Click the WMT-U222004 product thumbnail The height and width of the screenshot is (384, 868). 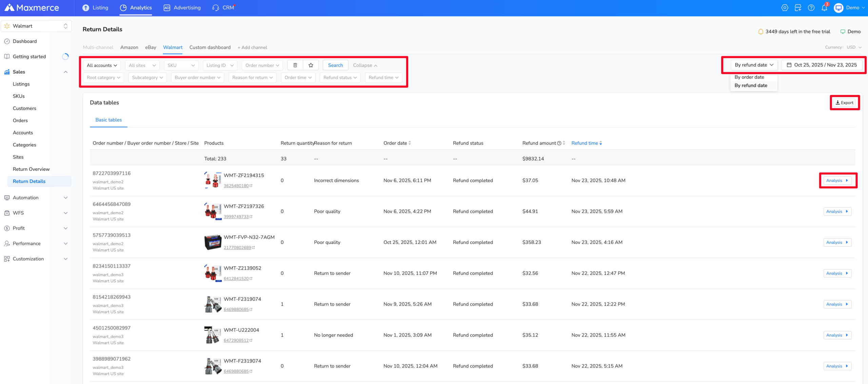tap(213, 335)
